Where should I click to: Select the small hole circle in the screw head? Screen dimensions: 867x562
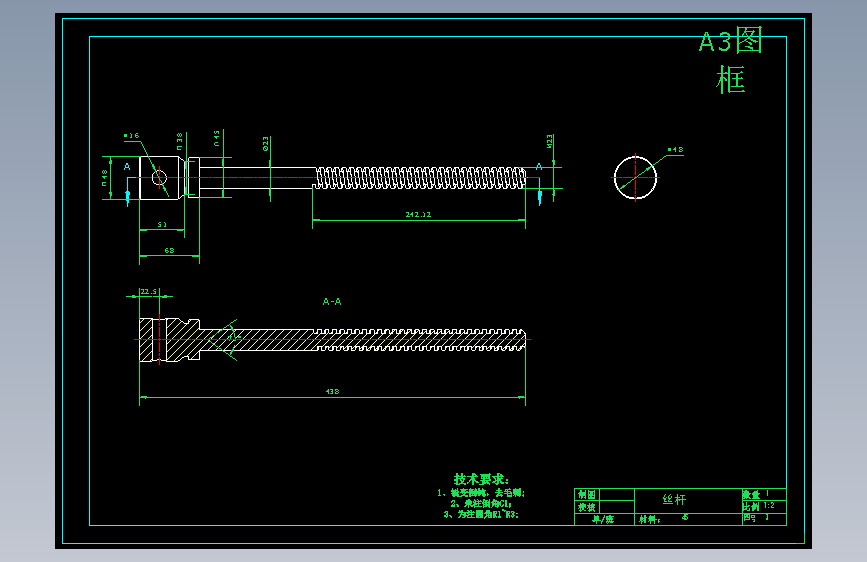click(159, 178)
